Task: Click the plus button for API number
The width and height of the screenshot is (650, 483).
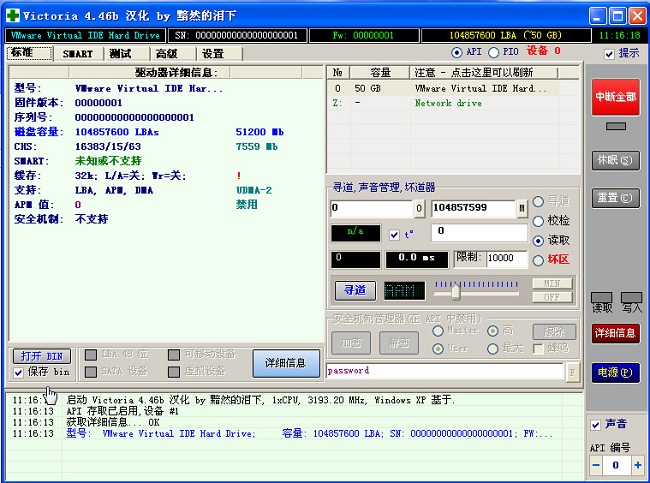Action: [x=636, y=465]
